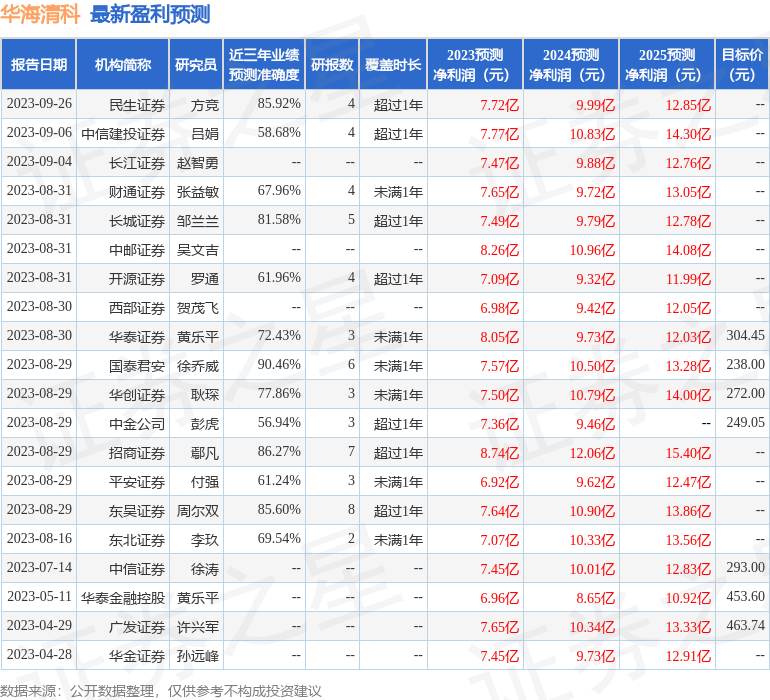Select the target price 249.05
The height and width of the screenshot is (700, 770).
click(x=745, y=422)
